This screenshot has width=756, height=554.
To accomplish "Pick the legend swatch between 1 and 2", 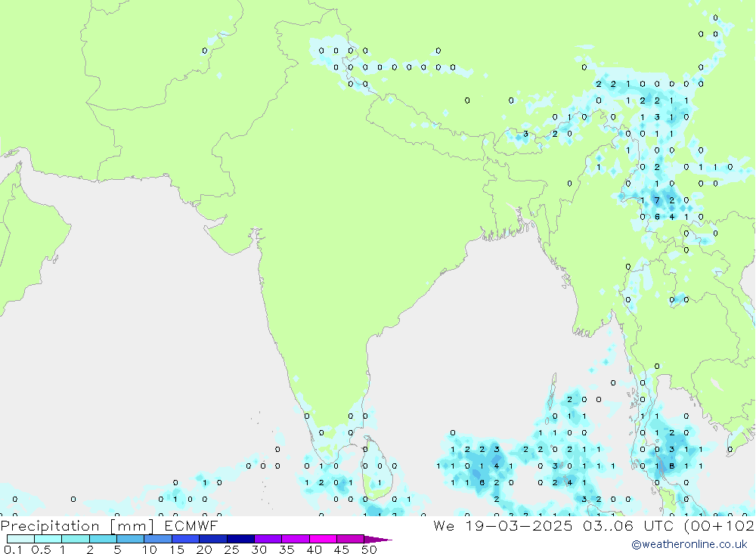I will [x=76, y=539].
